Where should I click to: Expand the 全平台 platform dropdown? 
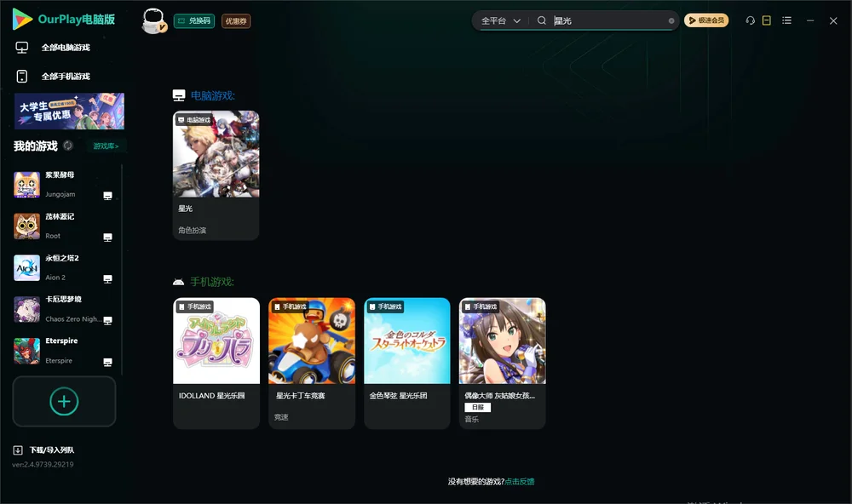(500, 20)
